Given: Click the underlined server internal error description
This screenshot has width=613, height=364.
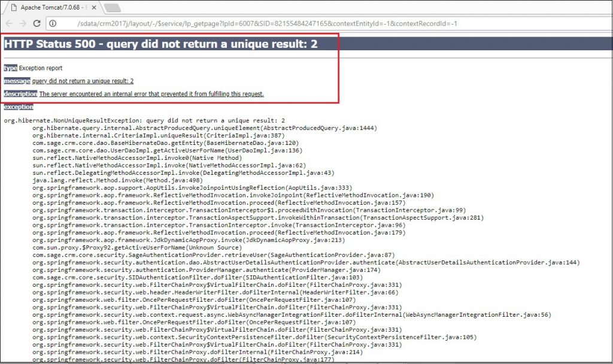Looking at the screenshot, I should coord(151,94).
